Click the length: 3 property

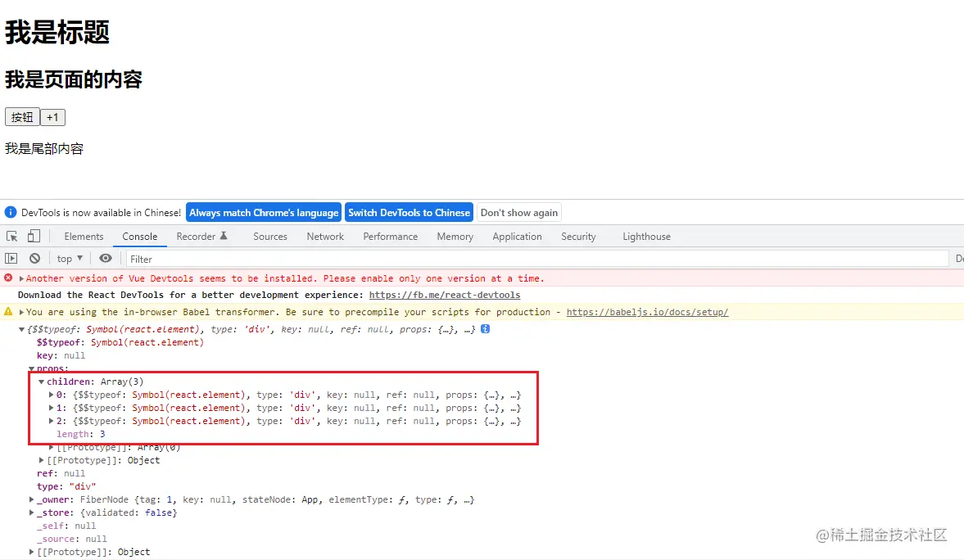click(x=80, y=434)
